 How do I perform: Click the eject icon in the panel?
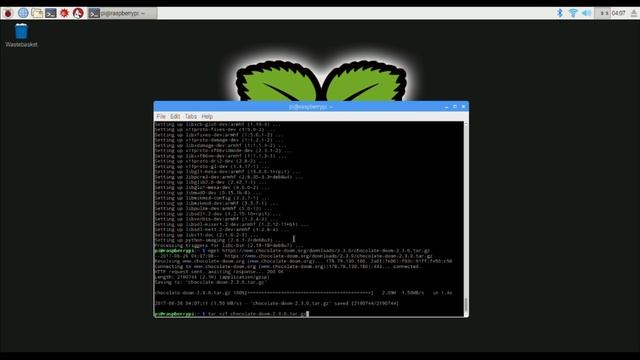(x=633, y=13)
